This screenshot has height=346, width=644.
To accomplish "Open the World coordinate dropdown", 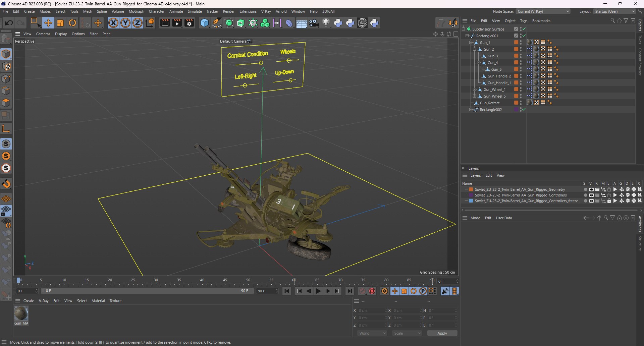I will [x=372, y=333].
